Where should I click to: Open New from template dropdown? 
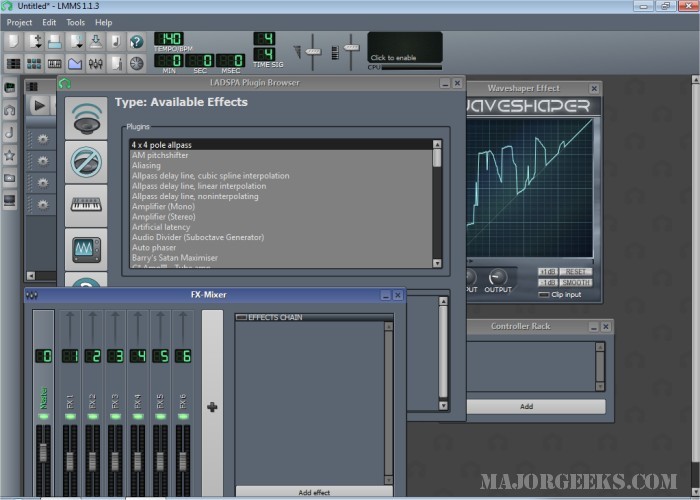tap(34, 42)
